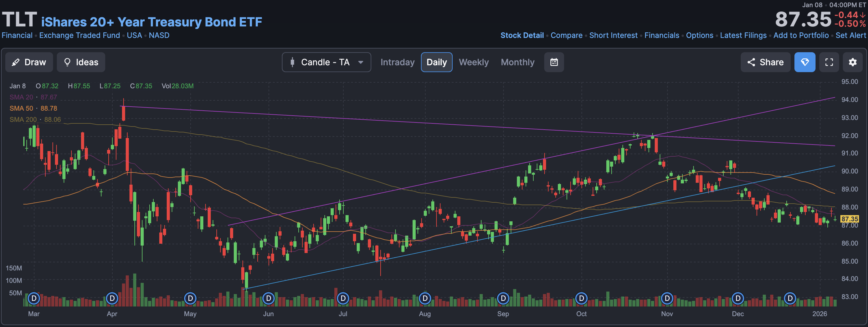Open the Short Interest link
The width and height of the screenshot is (868, 327).
[x=613, y=35]
